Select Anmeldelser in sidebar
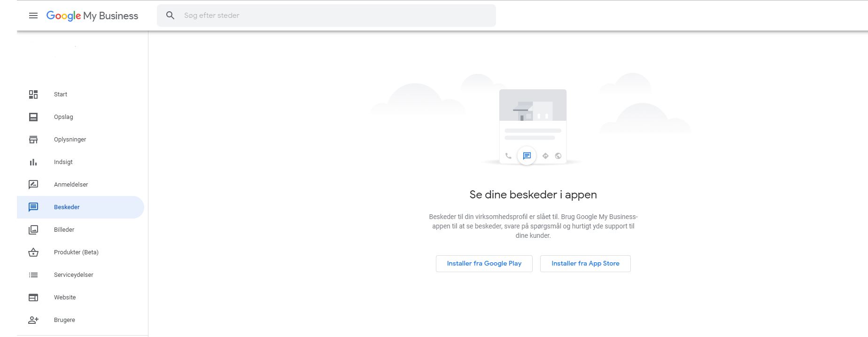868x337 pixels. 80,185
